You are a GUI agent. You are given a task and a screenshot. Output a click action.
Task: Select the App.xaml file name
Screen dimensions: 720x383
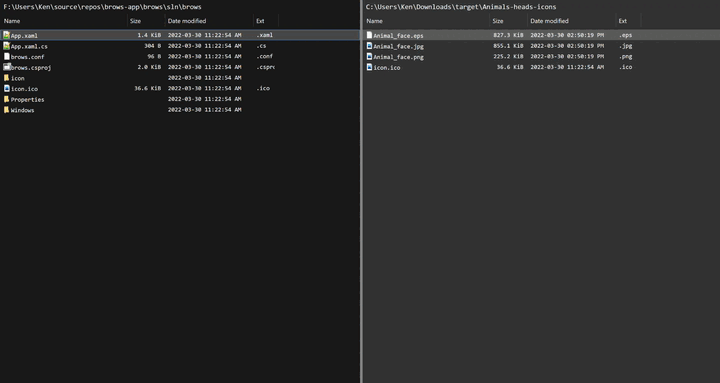(x=24, y=35)
